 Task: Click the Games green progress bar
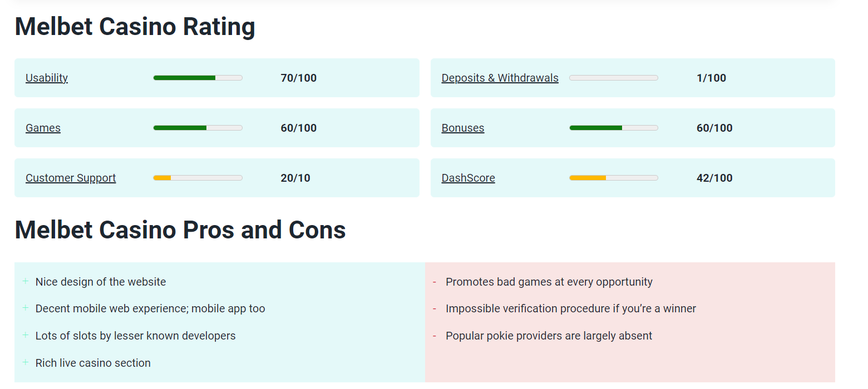(x=198, y=128)
